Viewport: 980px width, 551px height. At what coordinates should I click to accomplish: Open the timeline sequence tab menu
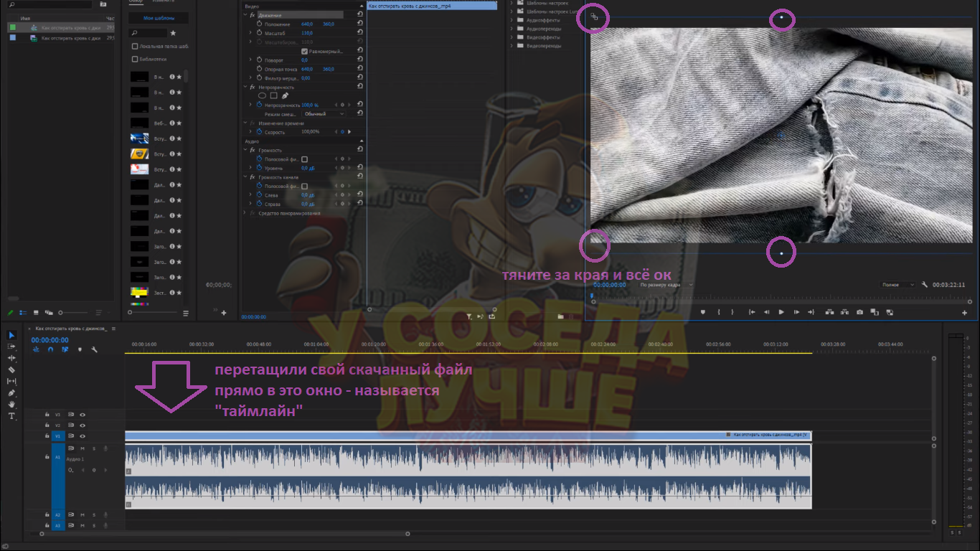113,329
